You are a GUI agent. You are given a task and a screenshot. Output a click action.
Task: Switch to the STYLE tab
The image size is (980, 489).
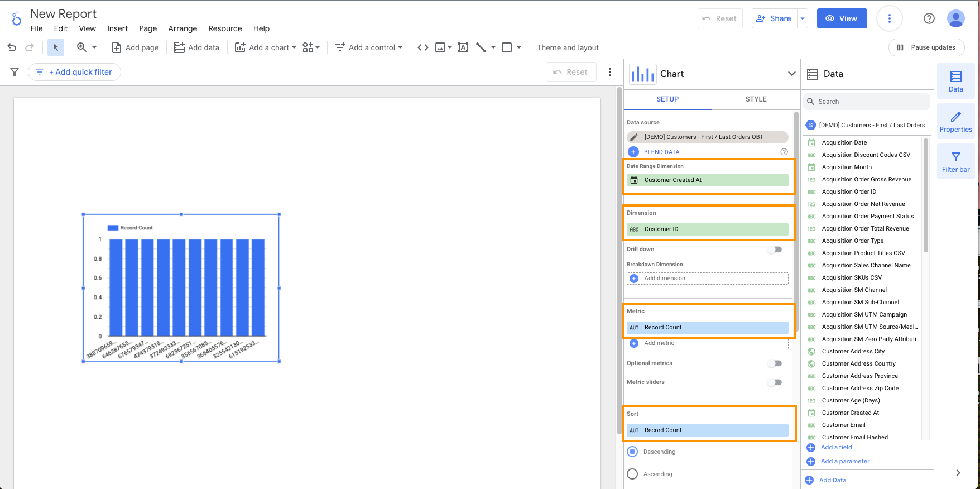coord(756,99)
